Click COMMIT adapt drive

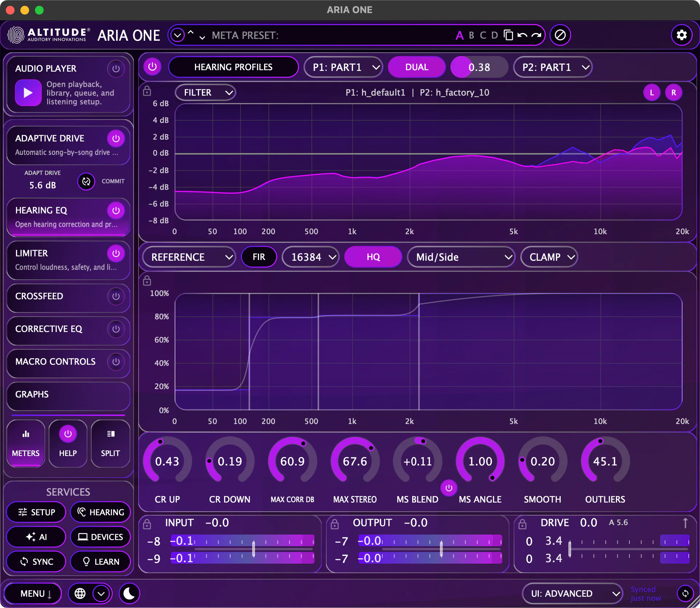(x=113, y=181)
